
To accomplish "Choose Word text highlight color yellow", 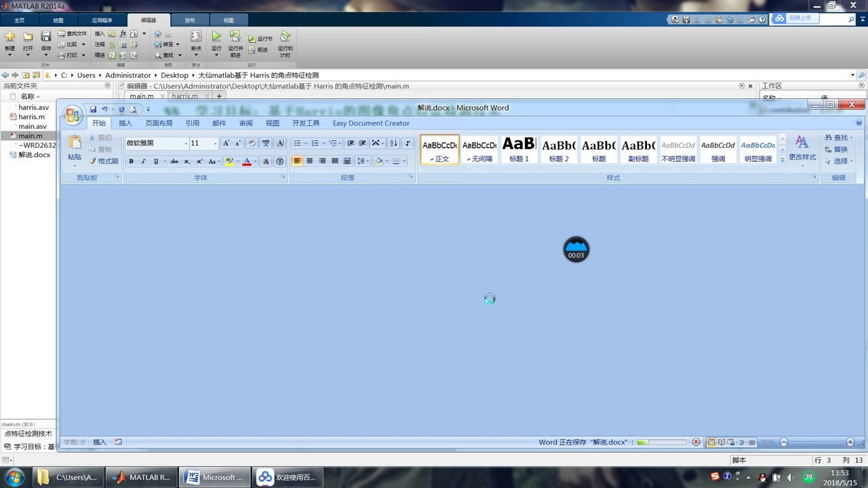I will [x=229, y=161].
